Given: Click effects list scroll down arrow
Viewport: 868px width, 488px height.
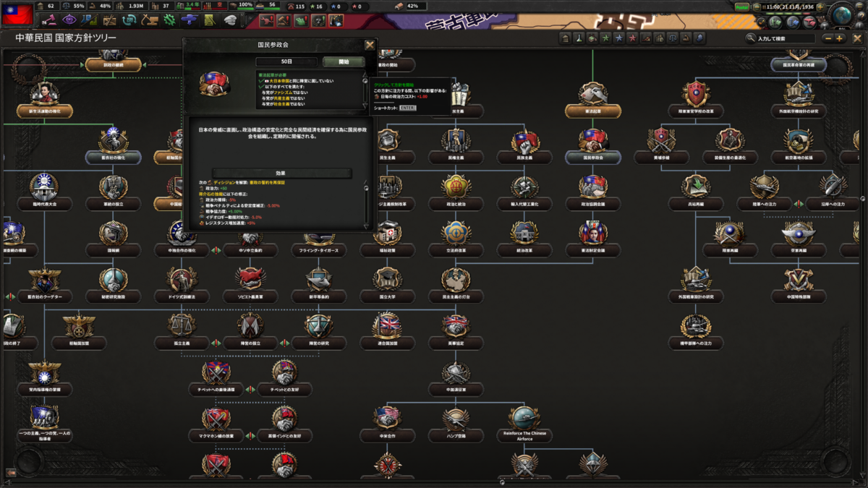Looking at the screenshot, I should [365, 226].
